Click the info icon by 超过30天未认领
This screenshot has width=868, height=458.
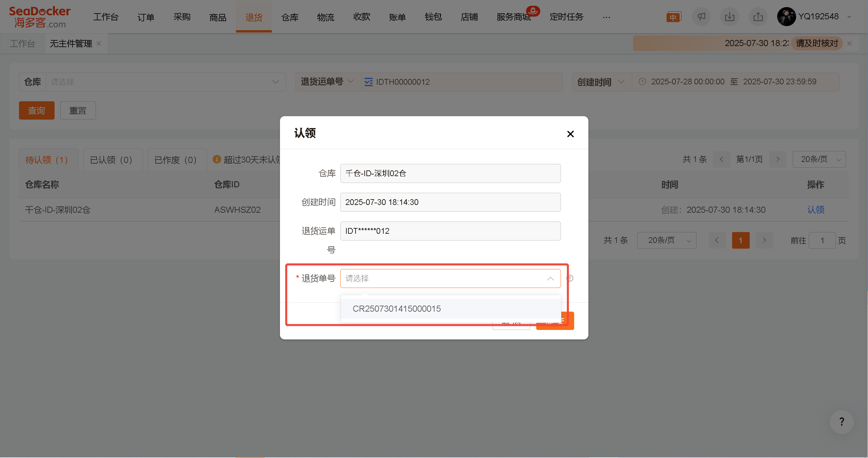point(217,159)
